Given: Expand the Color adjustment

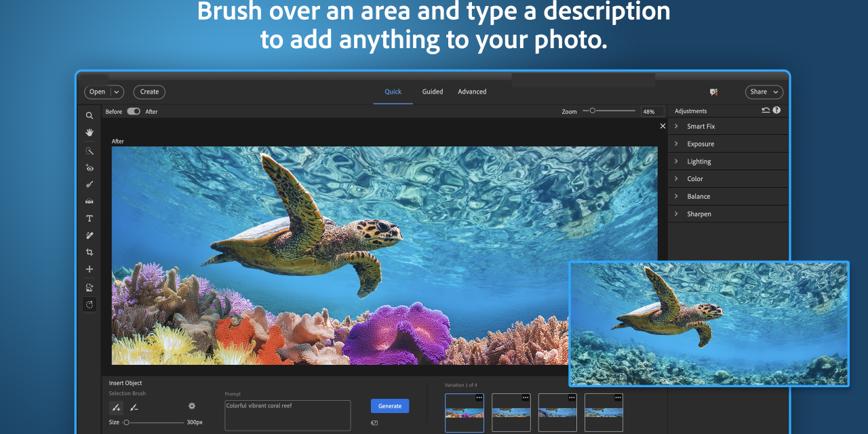Looking at the screenshot, I should click(x=728, y=179).
